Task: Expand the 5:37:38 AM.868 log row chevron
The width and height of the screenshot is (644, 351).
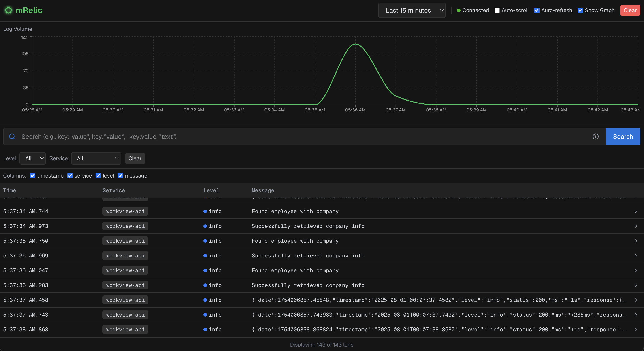Action: (636, 330)
